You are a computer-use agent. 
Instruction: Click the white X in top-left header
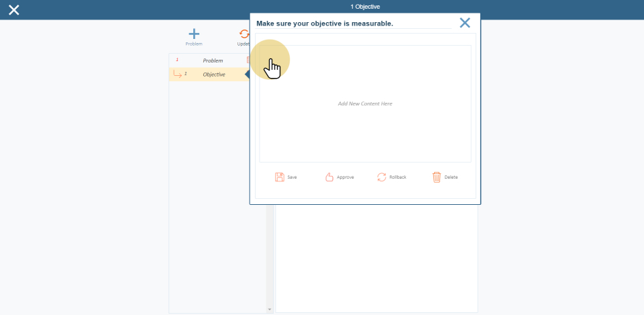pyautogui.click(x=13, y=9)
